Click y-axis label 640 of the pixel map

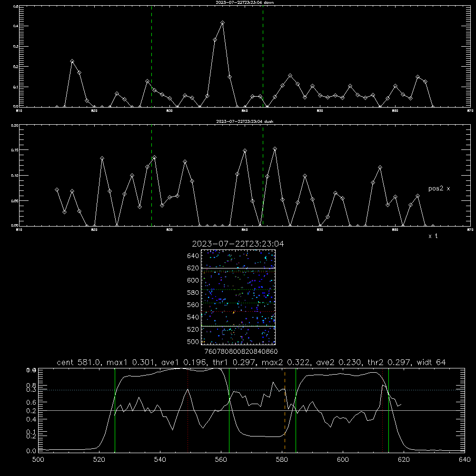(x=193, y=256)
